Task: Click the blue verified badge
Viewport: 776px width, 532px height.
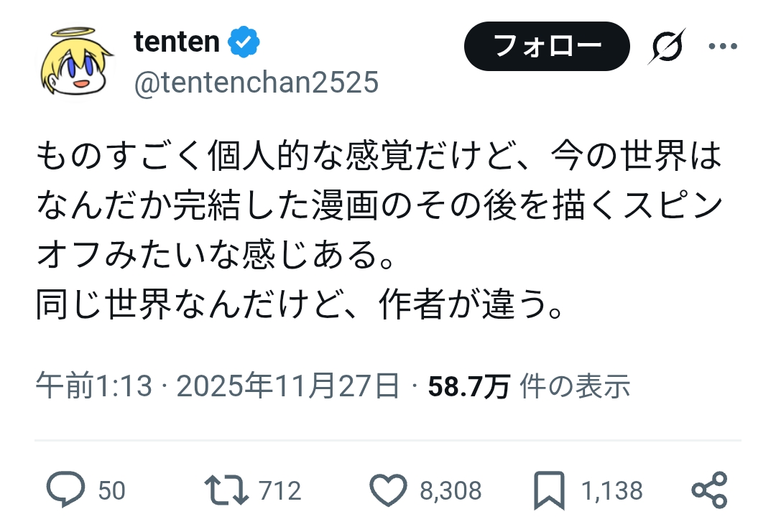Action: [244, 42]
